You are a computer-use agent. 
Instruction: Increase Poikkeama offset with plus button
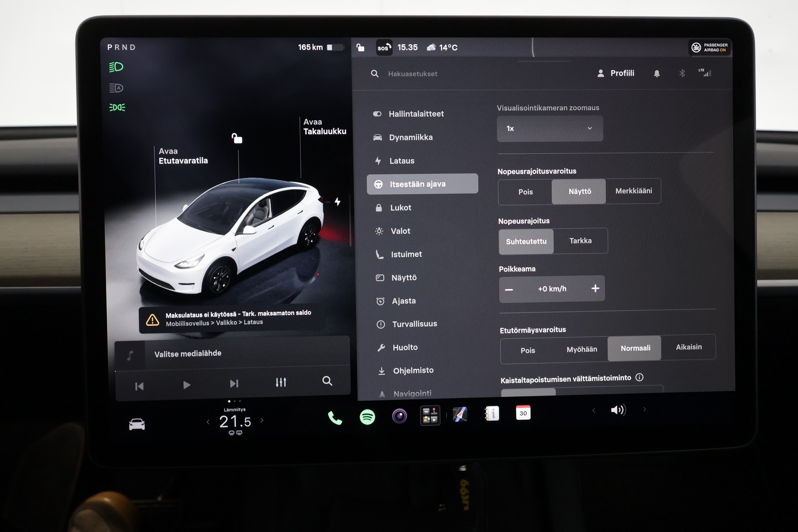tap(595, 288)
